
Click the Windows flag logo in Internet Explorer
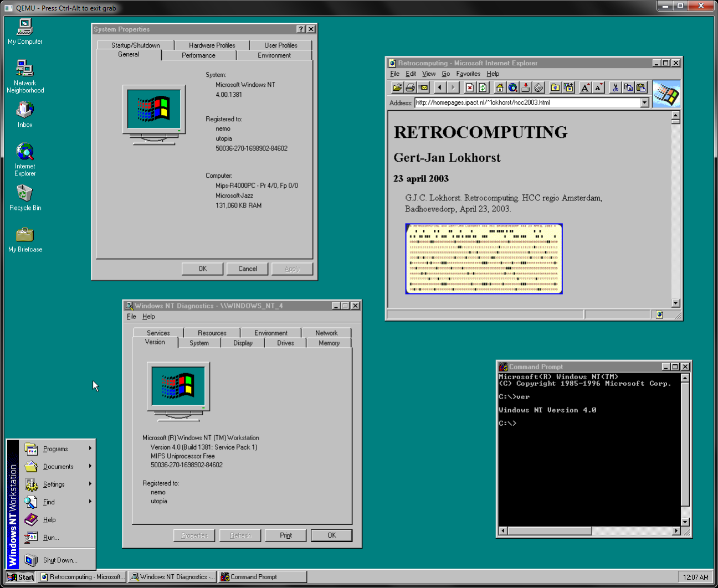click(666, 94)
